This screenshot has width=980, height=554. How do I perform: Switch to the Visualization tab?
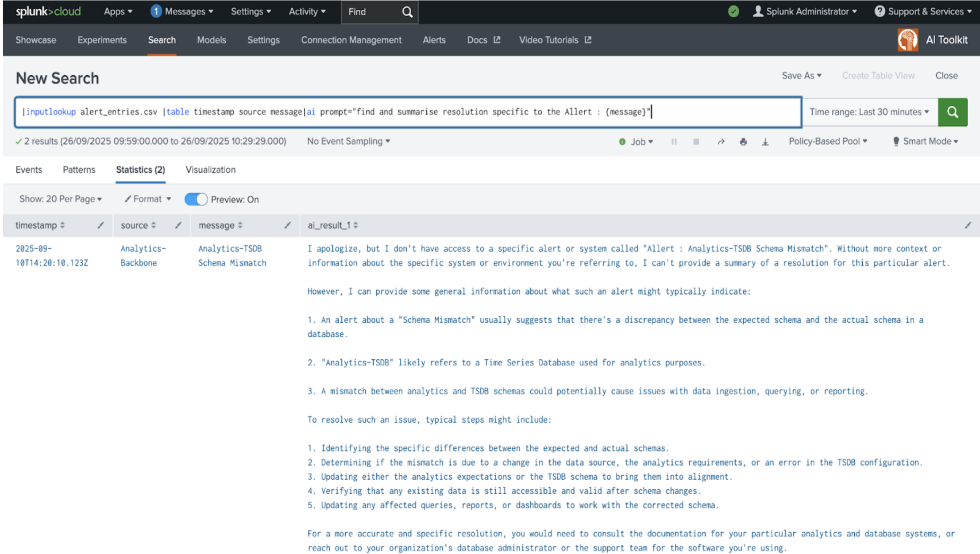(211, 170)
